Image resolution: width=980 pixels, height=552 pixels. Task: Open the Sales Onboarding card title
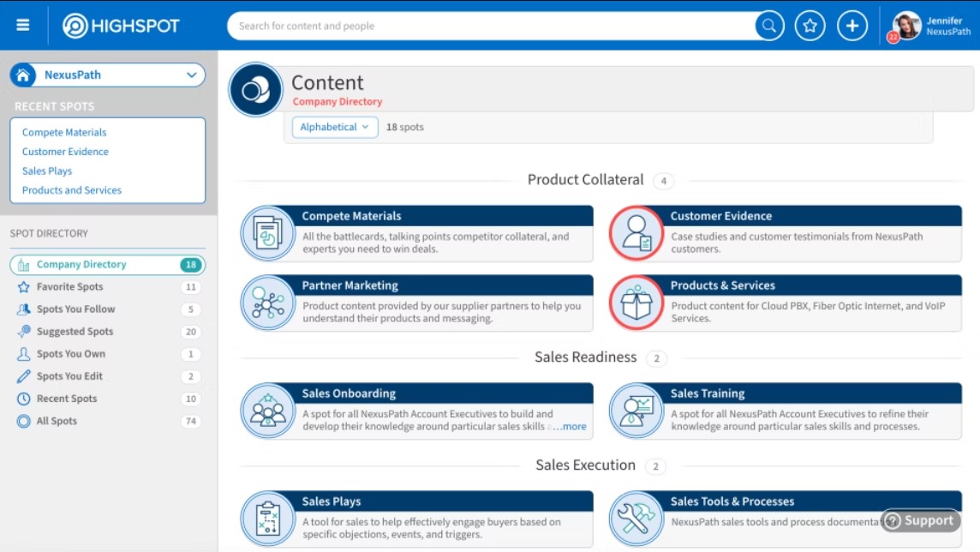[x=349, y=393]
